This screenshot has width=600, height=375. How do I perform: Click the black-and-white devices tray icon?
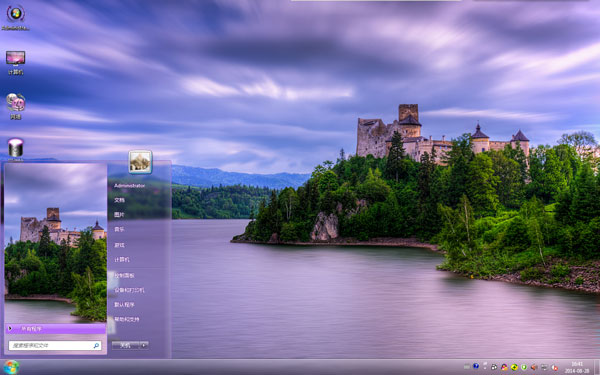(x=494, y=367)
